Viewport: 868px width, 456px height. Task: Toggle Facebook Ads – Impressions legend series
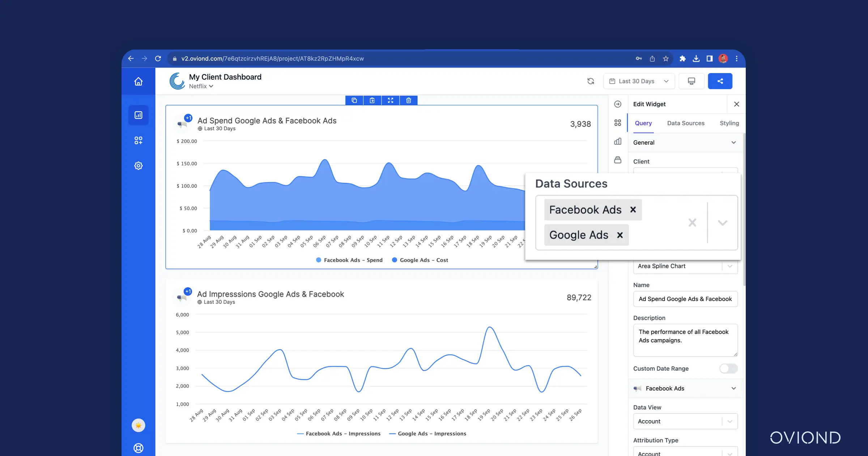click(339, 434)
